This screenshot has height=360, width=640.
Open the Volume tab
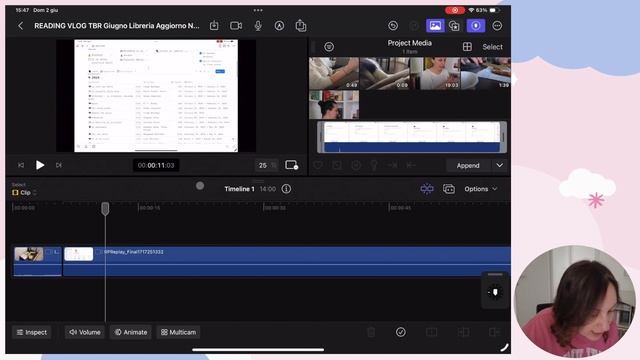85,332
